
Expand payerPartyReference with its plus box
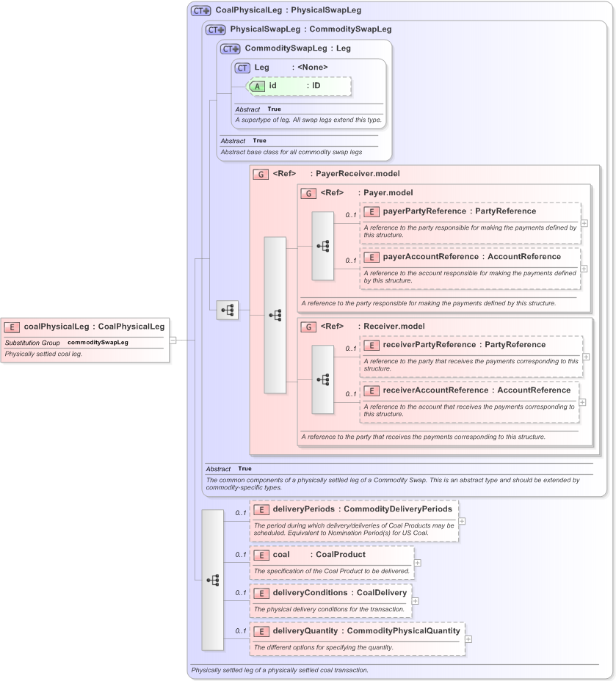pos(584,223)
